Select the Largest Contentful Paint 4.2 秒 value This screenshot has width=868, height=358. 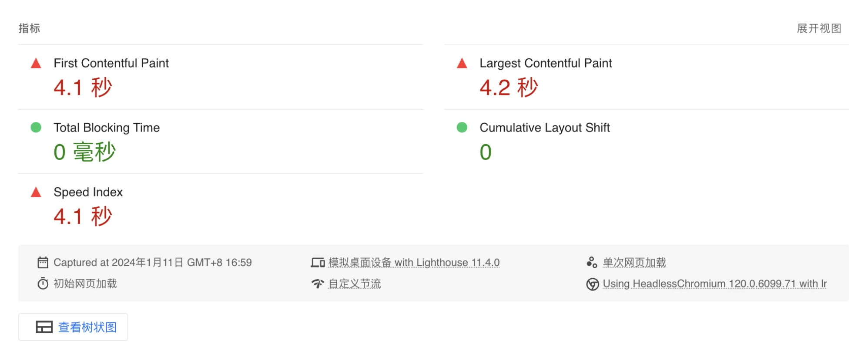click(x=509, y=88)
